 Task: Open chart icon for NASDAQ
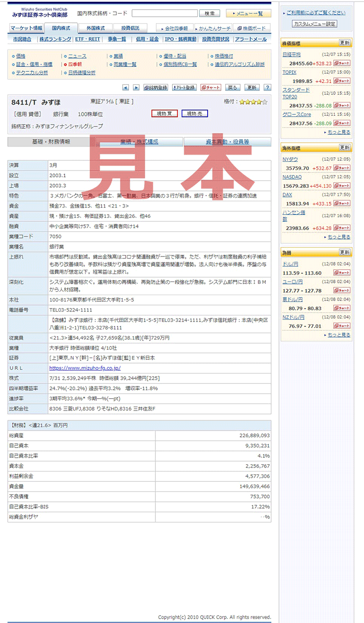[x=342, y=186]
